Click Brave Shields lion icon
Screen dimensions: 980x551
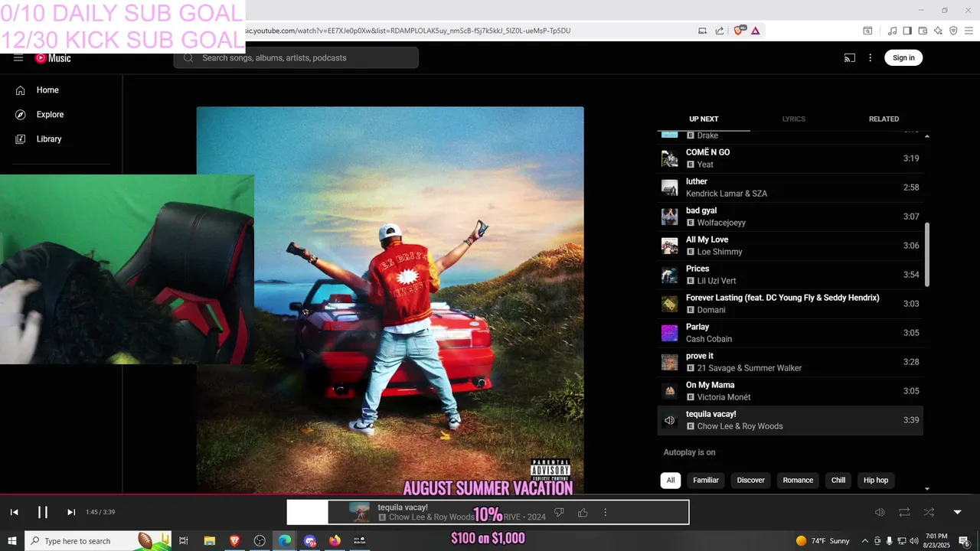coord(739,31)
